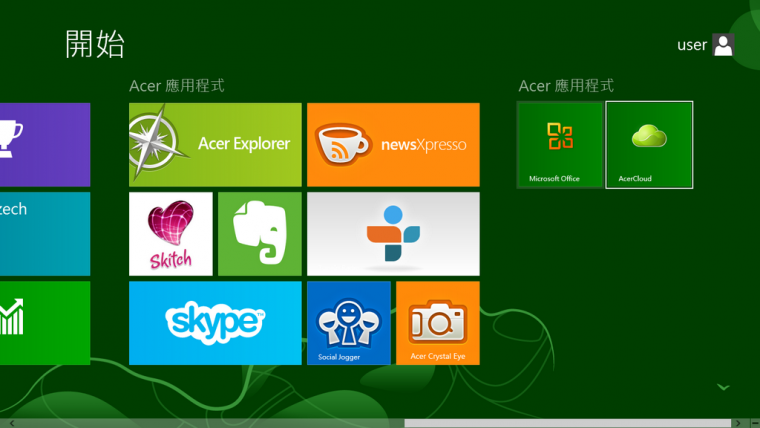Click the teal tile labeled 'tech'
Image resolution: width=760 pixels, height=428 pixels.
44,233
